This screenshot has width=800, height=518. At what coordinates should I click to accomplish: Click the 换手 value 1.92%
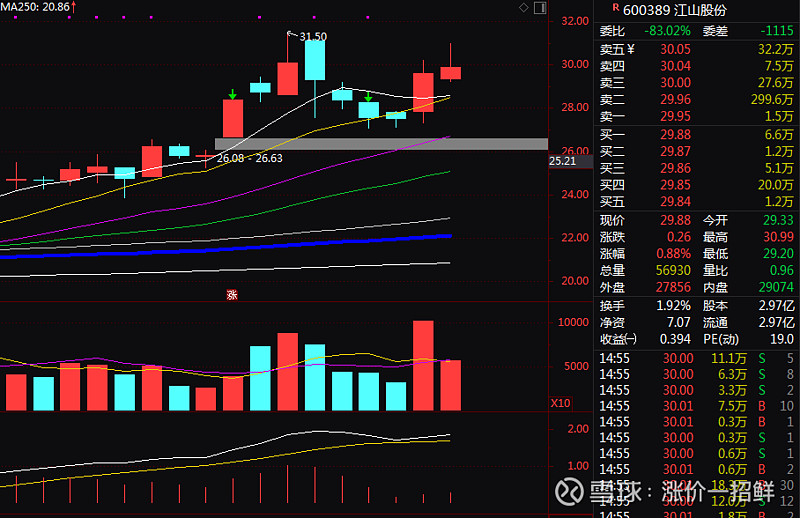(x=673, y=306)
